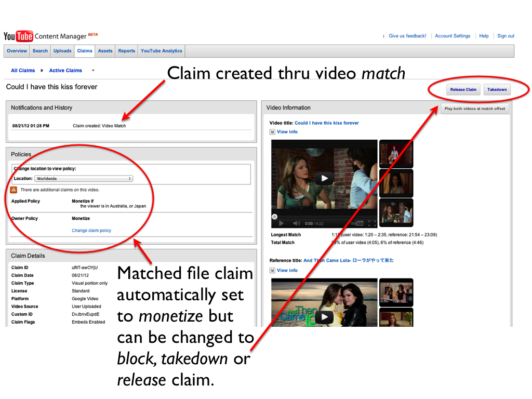Screen dimensions: 532x399
Task: Click Visual portion only claim type value
Action: point(89,283)
